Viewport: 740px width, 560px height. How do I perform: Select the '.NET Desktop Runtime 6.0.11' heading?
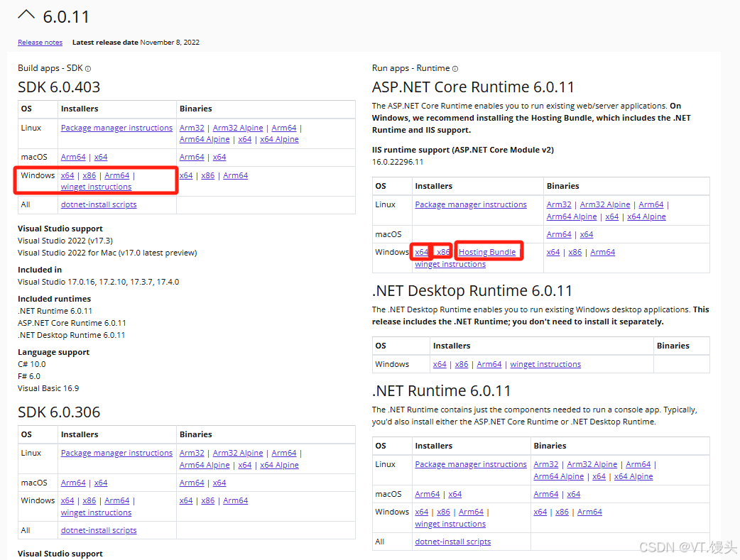pos(472,291)
